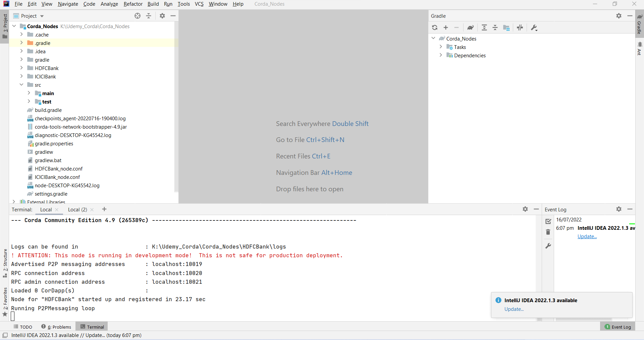
Task: Expand the .gradle folder
Action: point(21,43)
